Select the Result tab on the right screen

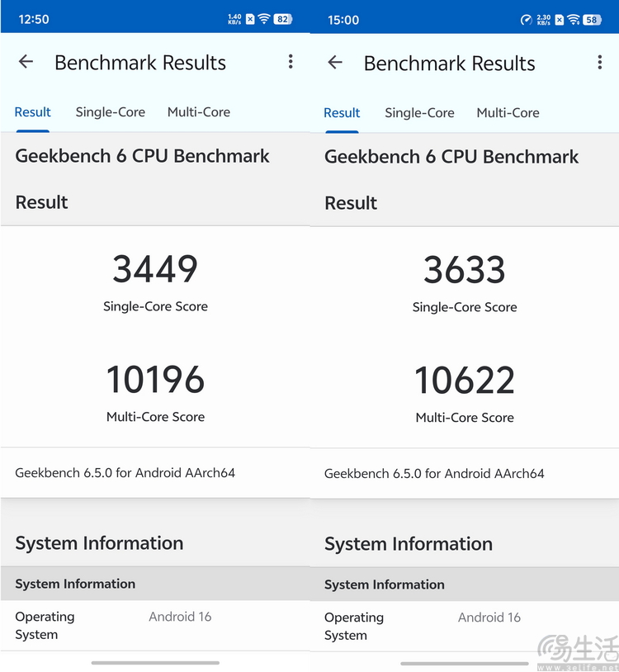pos(342,113)
